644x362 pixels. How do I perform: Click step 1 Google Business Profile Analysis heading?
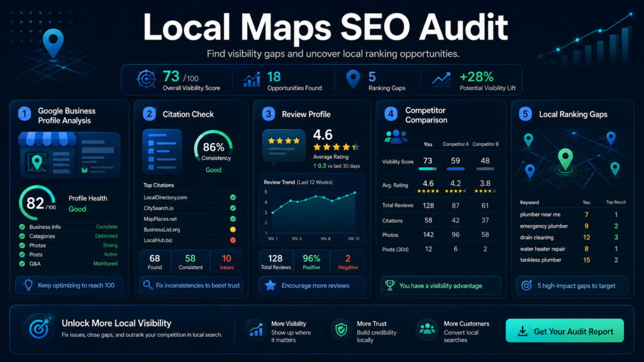click(x=67, y=116)
